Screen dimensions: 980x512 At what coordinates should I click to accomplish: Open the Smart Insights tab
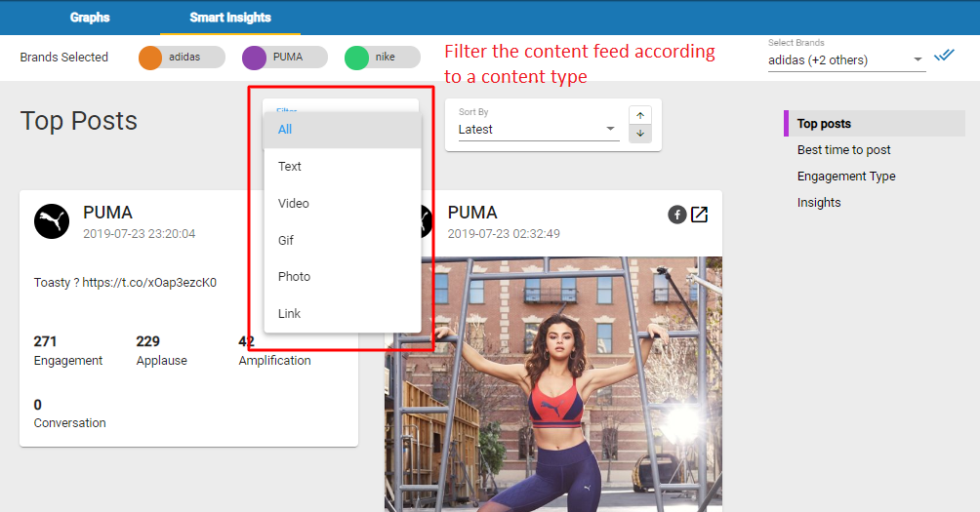[x=230, y=18]
